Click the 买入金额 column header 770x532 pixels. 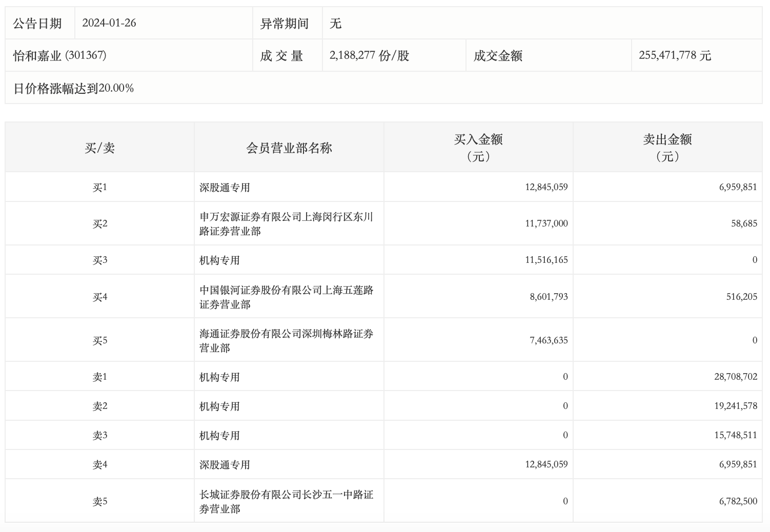point(478,147)
